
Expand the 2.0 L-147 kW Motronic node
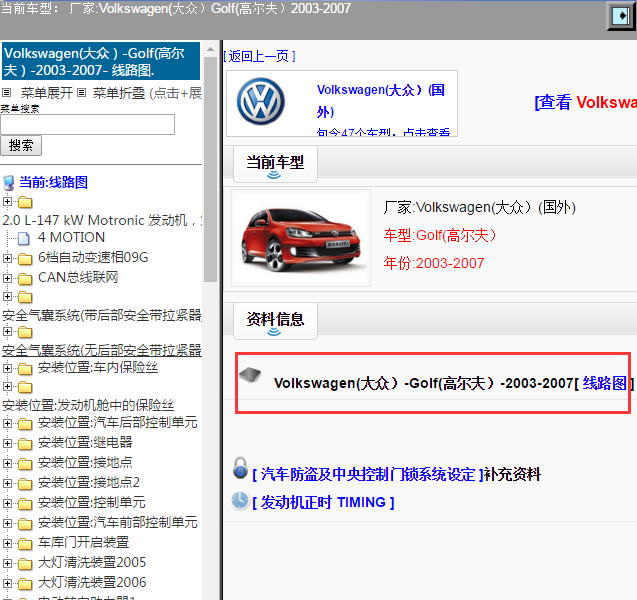7,201
